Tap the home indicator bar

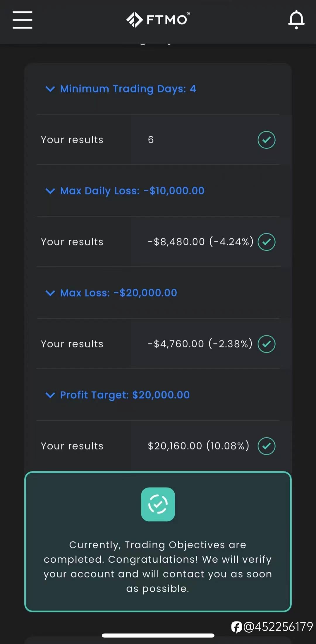pos(158,635)
